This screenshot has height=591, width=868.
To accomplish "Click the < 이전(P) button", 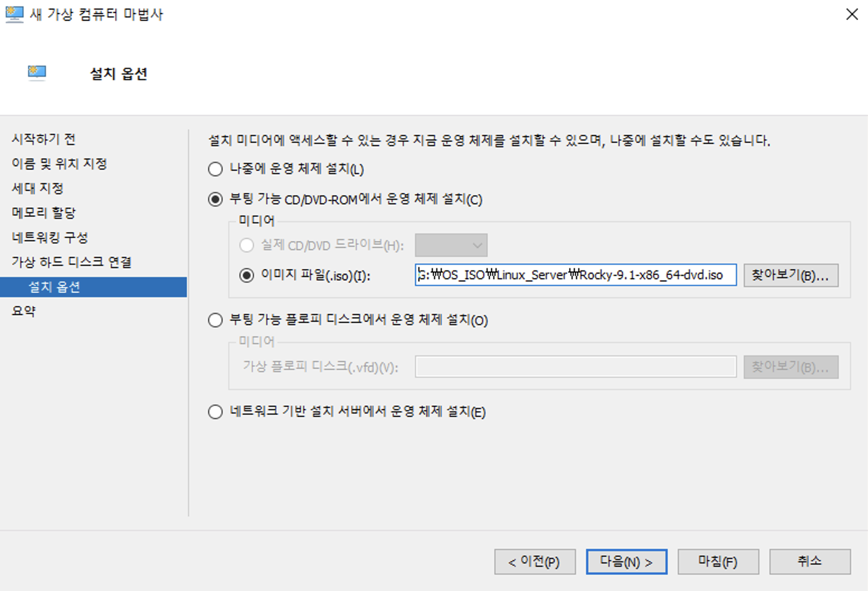I will click(535, 561).
